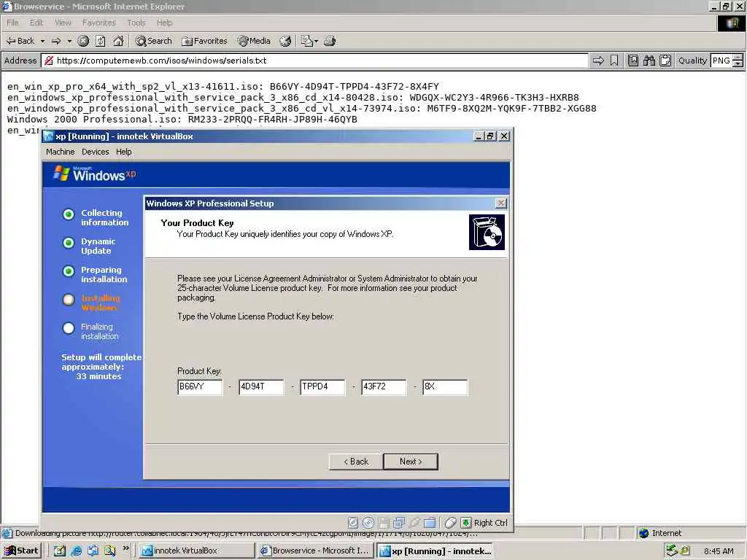Click the VirtualBox hard disk status icon
The width and height of the screenshot is (747, 560).
point(352,522)
